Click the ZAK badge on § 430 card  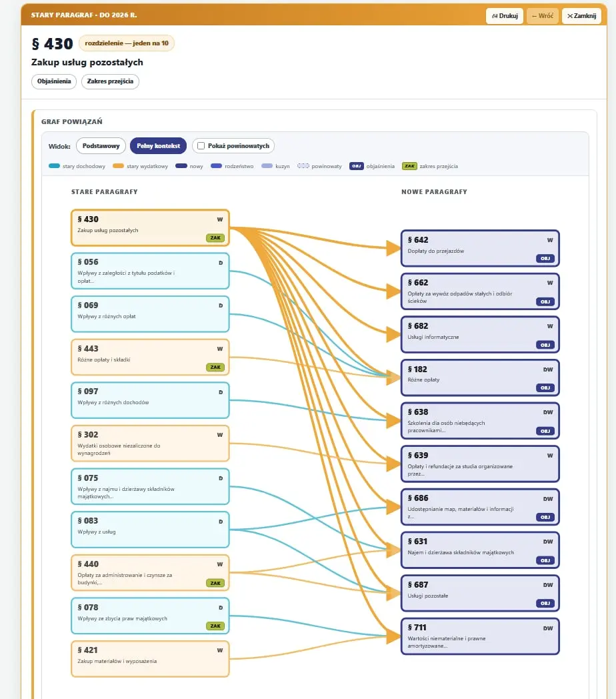pyautogui.click(x=215, y=238)
